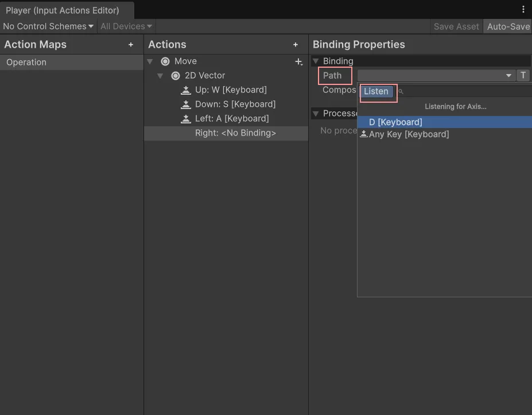Add a new action with the Actions plus icon
532x415 pixels.
[x=296, y=45]
